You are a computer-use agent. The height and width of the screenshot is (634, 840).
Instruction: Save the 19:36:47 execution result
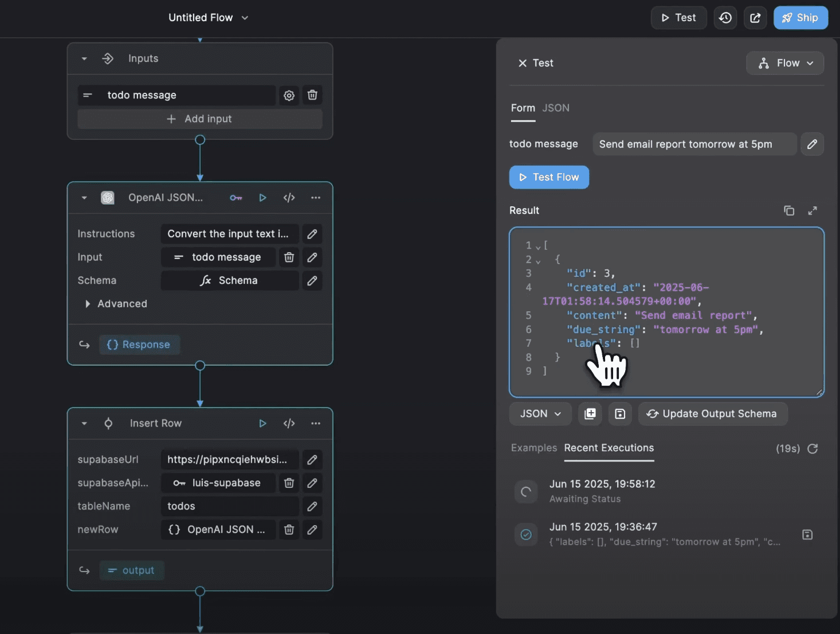click(x=807, y=535)
